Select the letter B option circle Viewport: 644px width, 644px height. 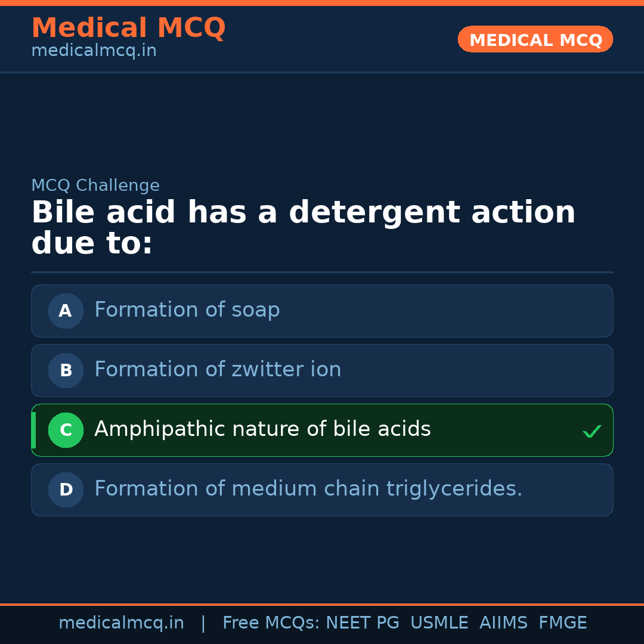pos(66,370)
